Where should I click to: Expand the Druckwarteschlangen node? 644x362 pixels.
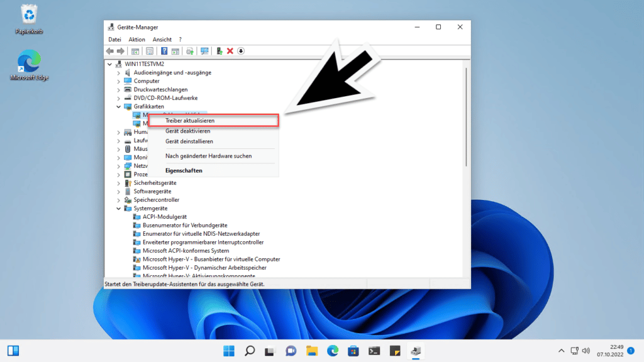click(x=119, y=90)
